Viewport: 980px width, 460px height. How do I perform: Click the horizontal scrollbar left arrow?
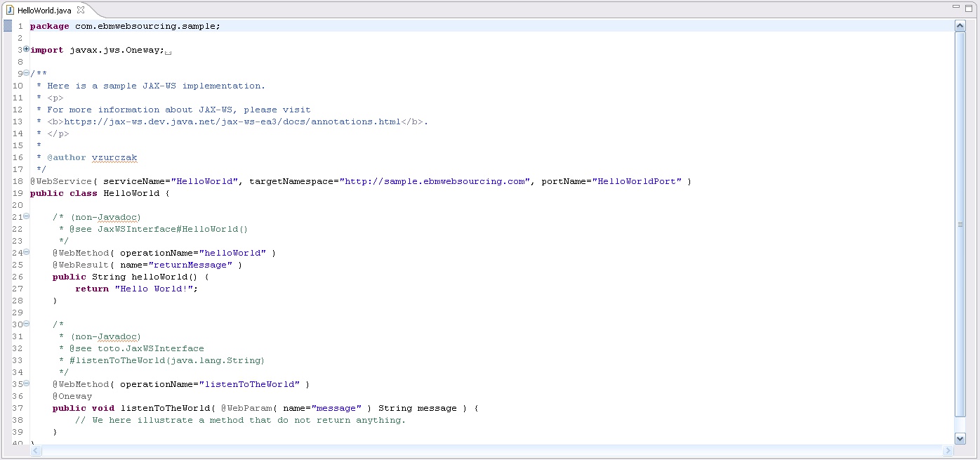pyautogui.click(x=36, y=450)
